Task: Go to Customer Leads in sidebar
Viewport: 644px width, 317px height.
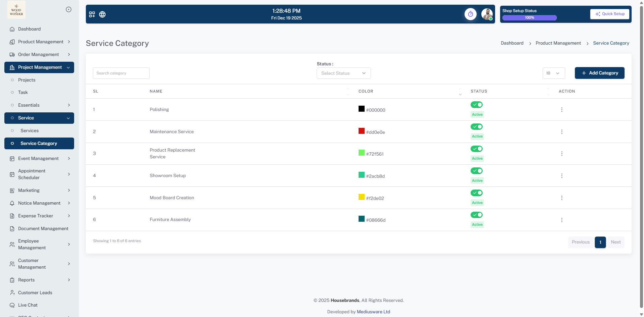Action: pyautogui.click(x=35, y=293)
